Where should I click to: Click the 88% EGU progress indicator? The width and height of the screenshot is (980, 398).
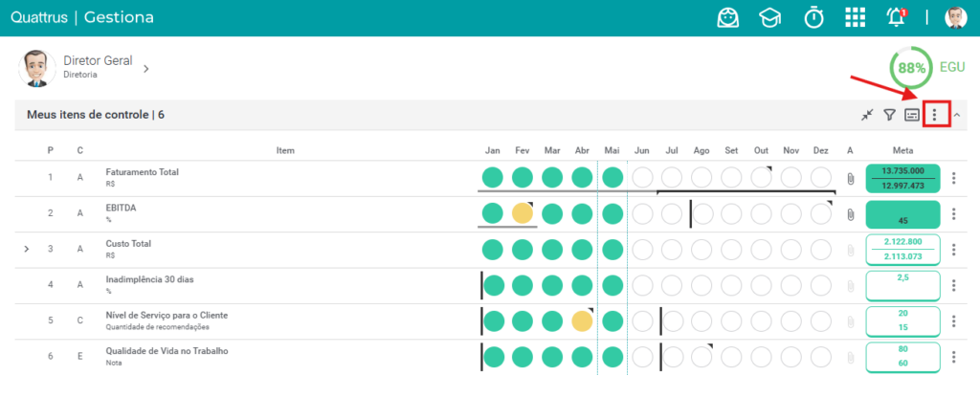[912, 68]
